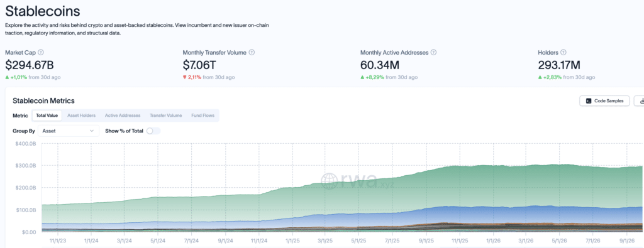Switch to the Transfer Volume metric tab
Image resolution: width=644 pixels, height=248 pixels.
(165, 116)
